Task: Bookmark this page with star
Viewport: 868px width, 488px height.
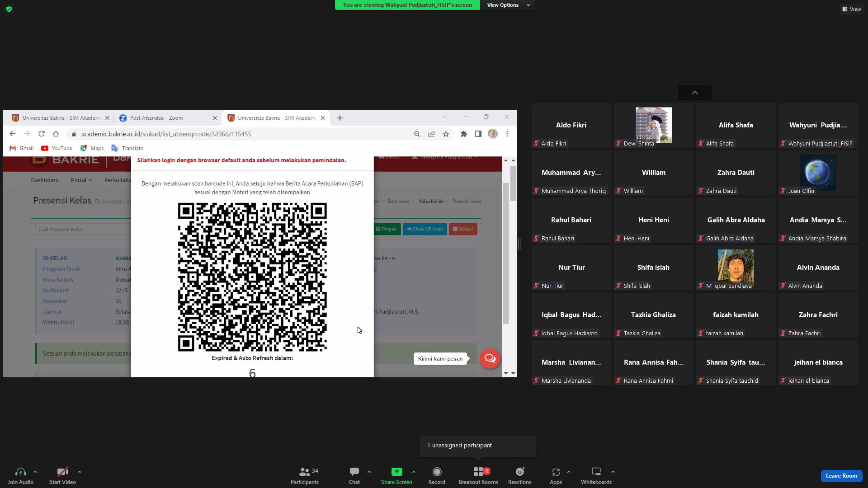Action: pos(446,134)
